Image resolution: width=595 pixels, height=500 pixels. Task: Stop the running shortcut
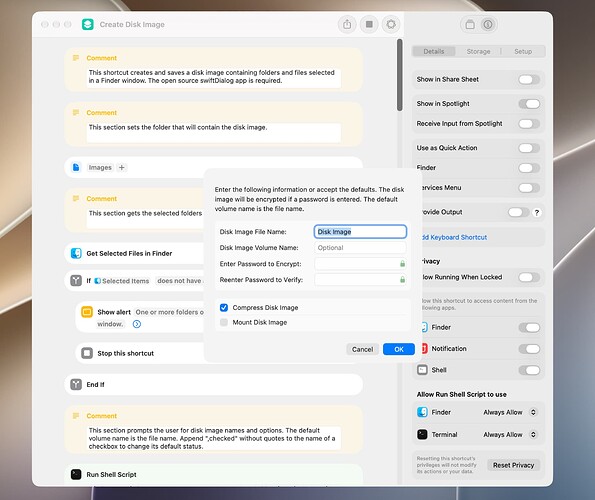tap(369, 25)
